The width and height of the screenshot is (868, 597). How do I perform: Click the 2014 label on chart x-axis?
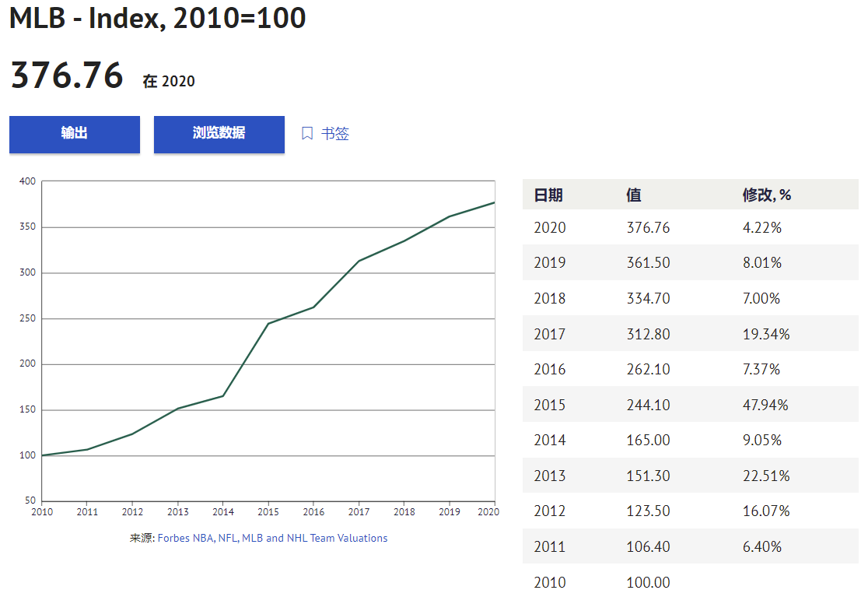[x=223, y=512]
